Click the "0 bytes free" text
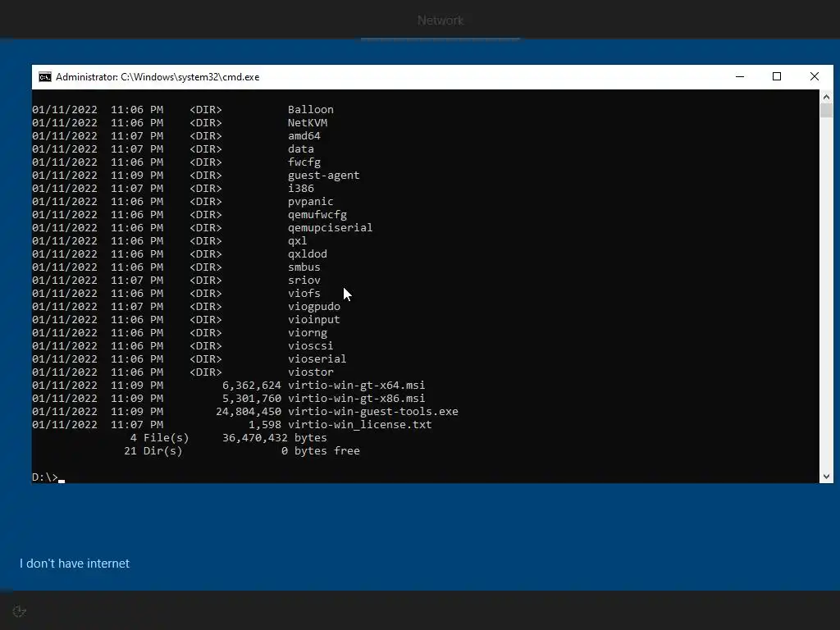 pos(321,450)
